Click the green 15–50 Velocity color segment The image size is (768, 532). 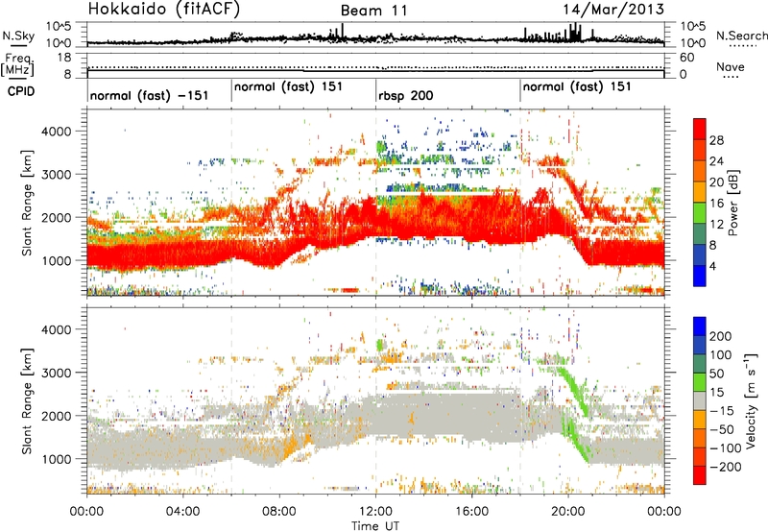[700, 382]
